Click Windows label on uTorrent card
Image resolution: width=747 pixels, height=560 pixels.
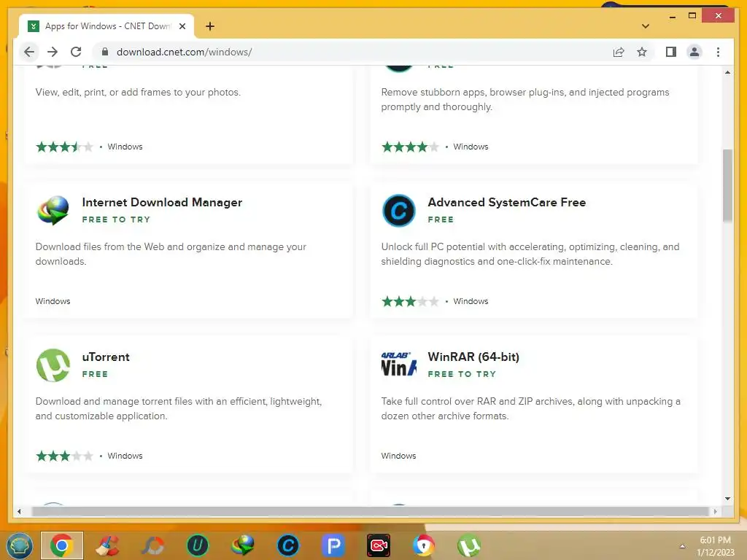125,456
